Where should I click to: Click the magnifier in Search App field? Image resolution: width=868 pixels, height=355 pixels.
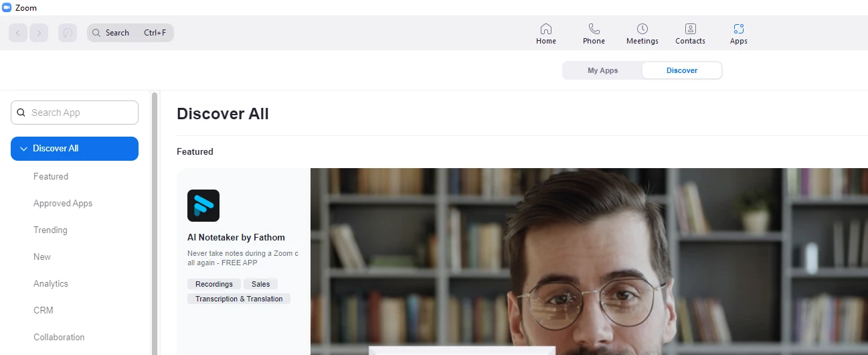pyautogui.click(x=21, y=113)
